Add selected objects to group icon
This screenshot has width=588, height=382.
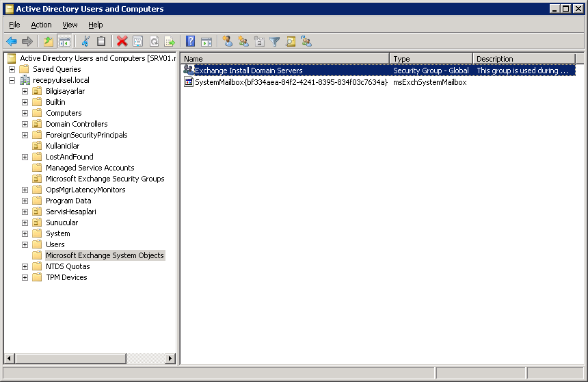(306, 41)
